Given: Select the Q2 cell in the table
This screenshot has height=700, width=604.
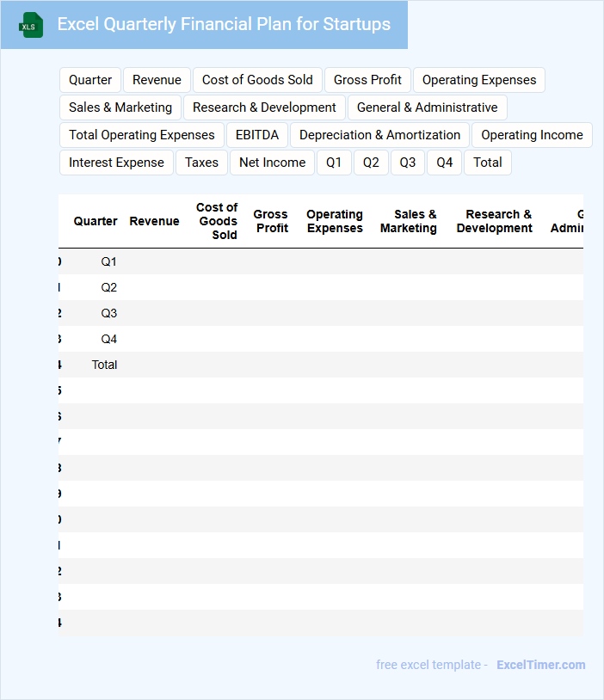Looking at the screenshot, I should (108, 287).
